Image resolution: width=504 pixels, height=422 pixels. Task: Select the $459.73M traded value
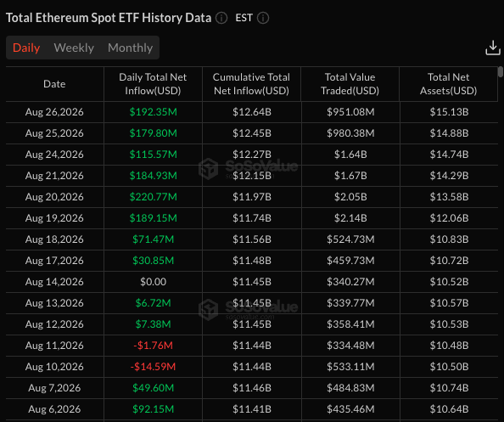(350, 261)
